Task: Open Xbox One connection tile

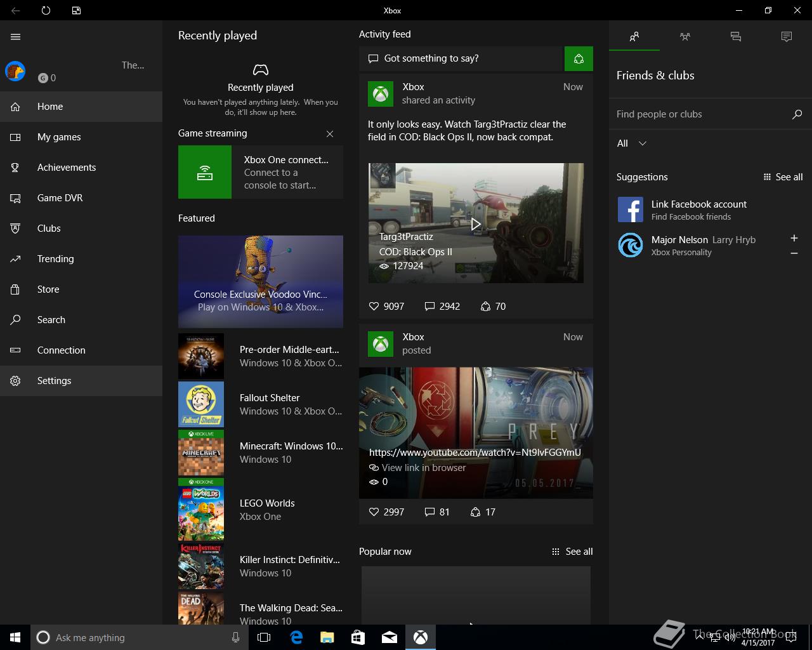Action: [261, 172]
